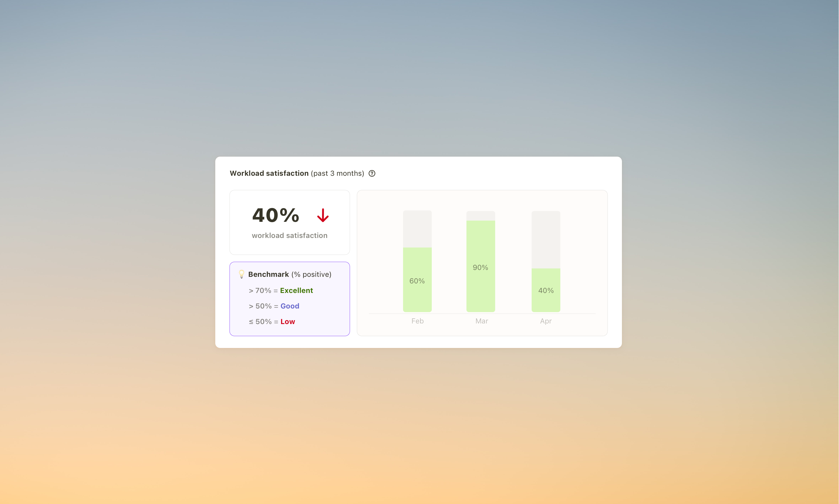Click the red downward arrow trend icon
Viewport: 839px width, 504px height.
coord(322,215)
